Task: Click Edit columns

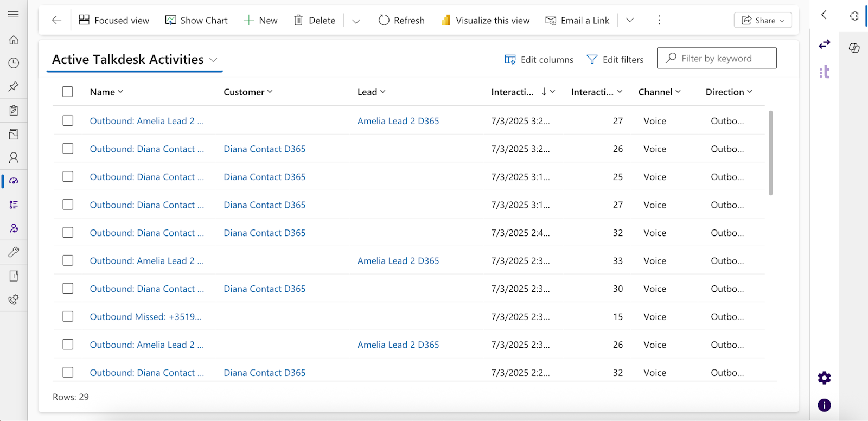Action: tap(539, 60)
